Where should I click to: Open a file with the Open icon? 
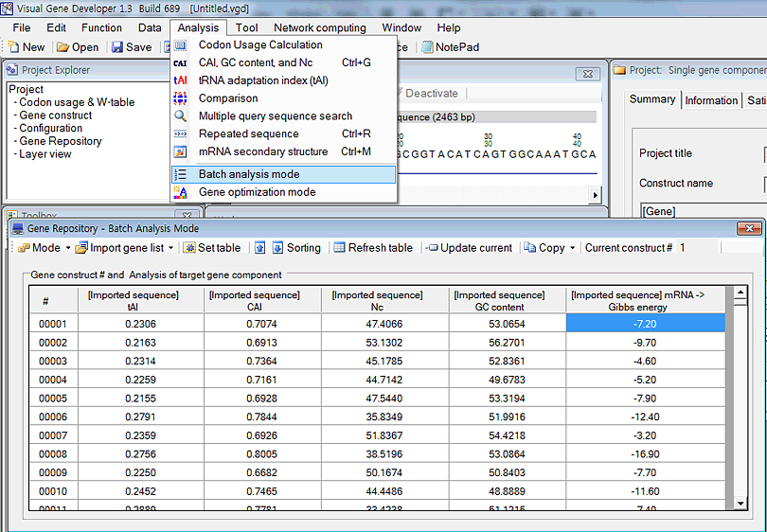tap(77, 47)
